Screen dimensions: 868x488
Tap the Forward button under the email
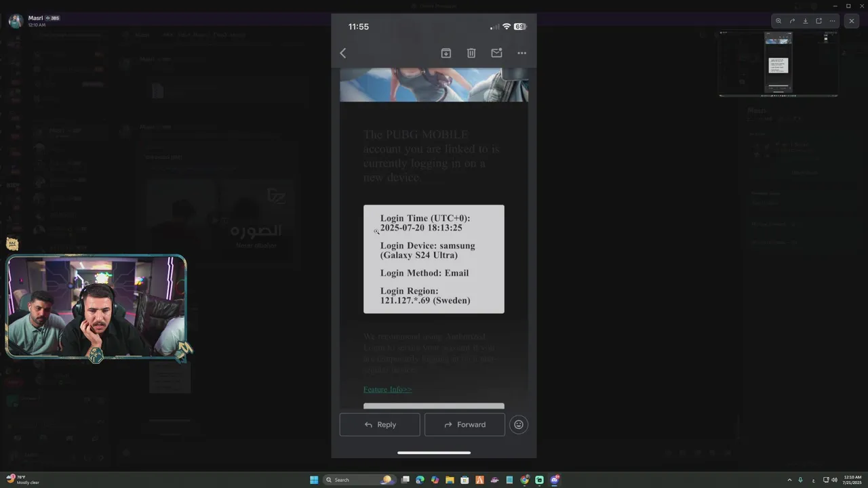click(465, 424)
